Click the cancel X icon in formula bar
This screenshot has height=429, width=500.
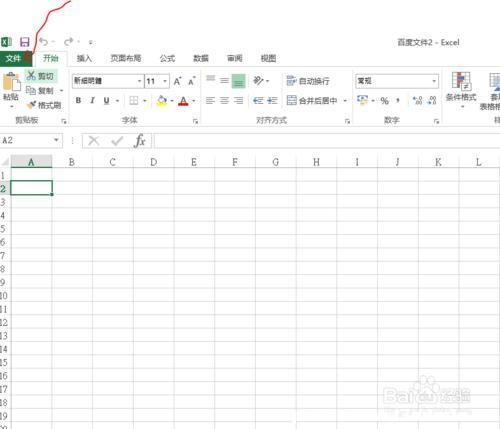point(94,141)
